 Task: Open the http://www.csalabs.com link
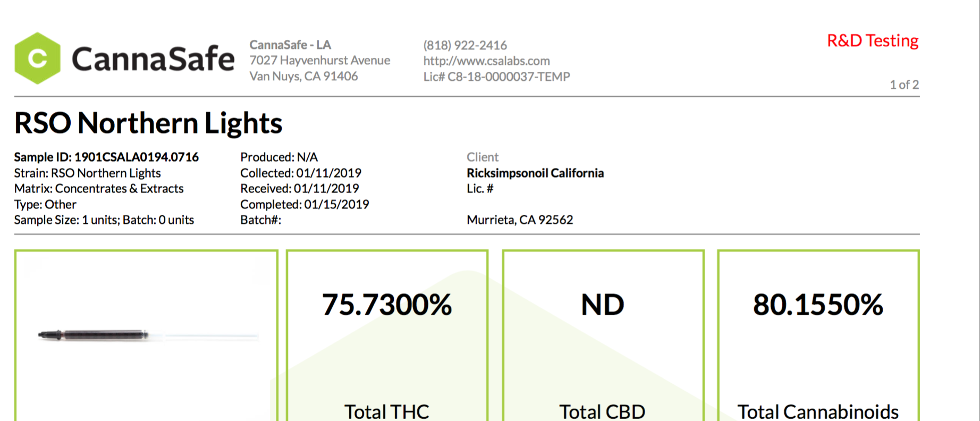(x=486, y=61)
